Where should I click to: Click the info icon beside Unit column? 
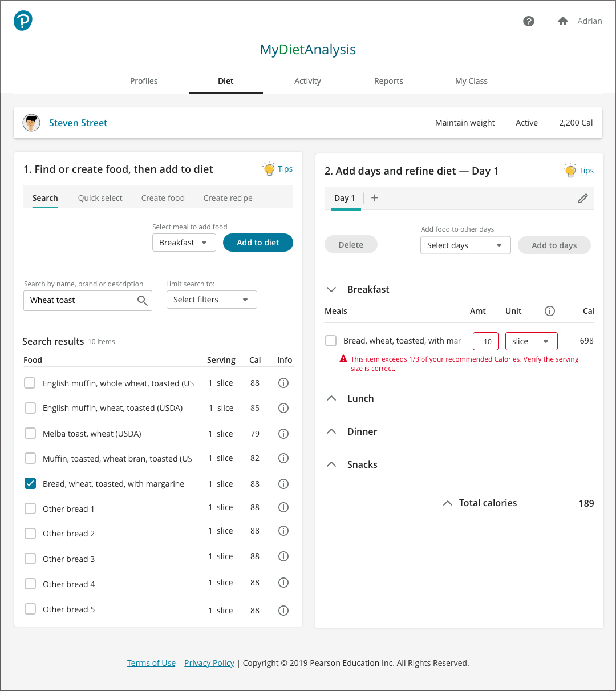click(549, 311)
